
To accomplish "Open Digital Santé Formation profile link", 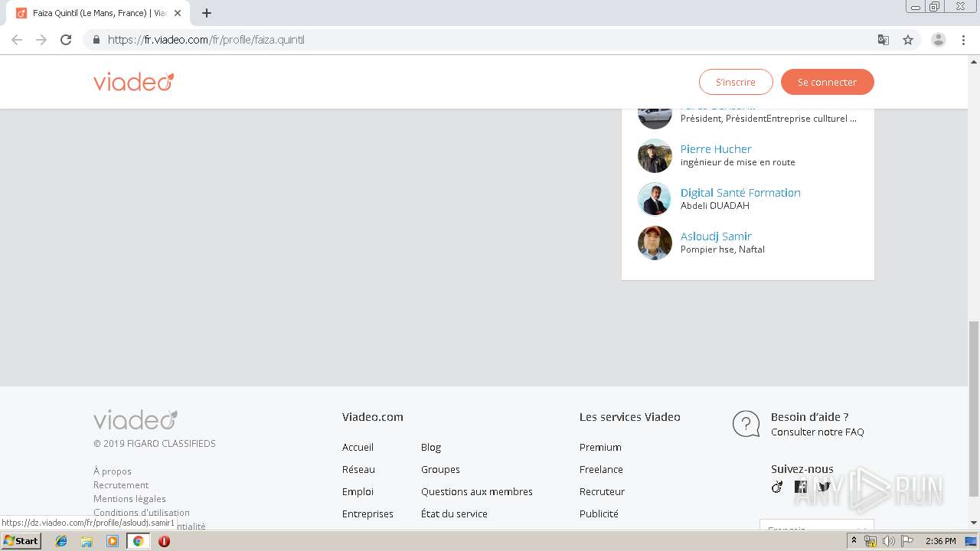I will point(740,193).
